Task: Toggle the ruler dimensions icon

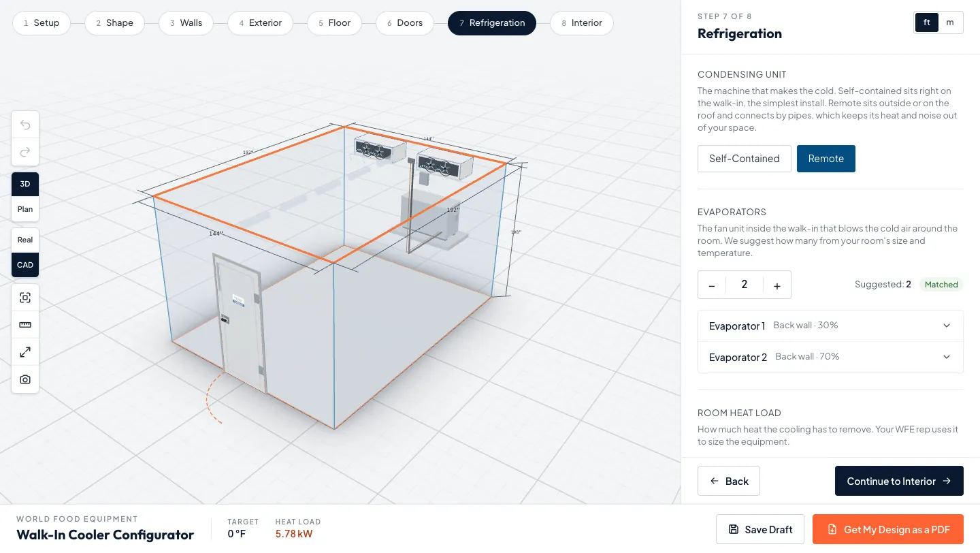Action: pyautogui.click(x=25, y=325)
